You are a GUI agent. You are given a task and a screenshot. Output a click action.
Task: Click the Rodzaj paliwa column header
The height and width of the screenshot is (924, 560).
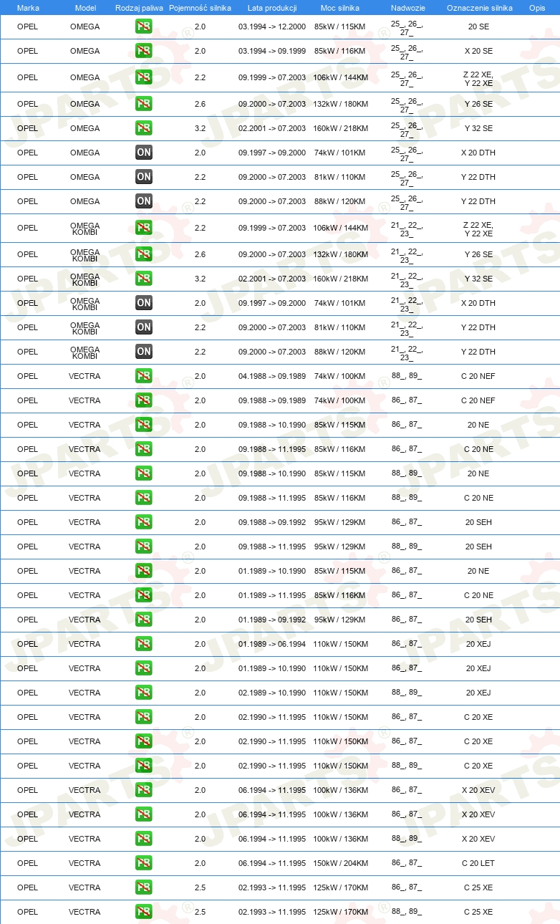click(139, 7)
